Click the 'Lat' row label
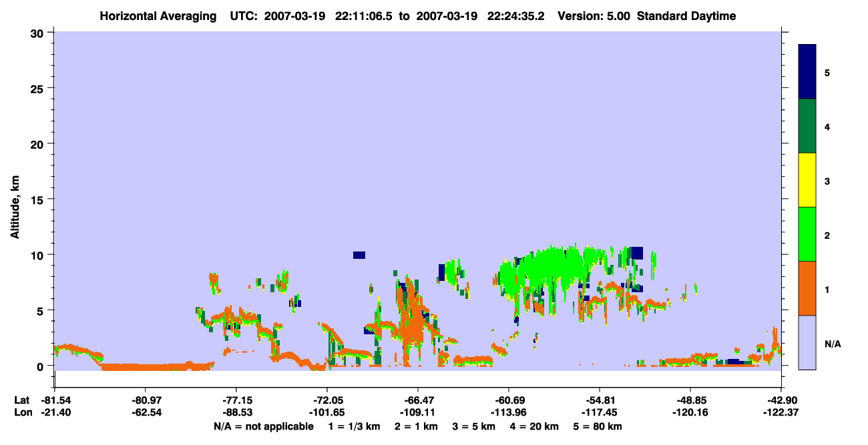Image resolution: width=868 pixels, height=445 pixels. [x=21, y=400]
